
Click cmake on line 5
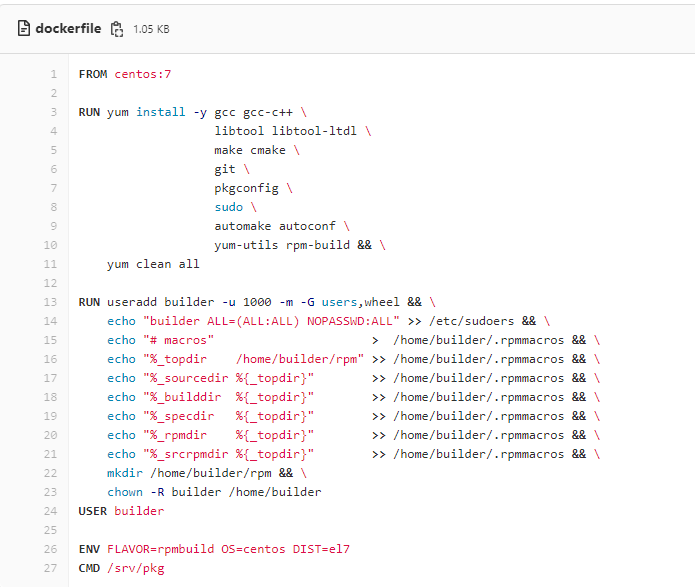point(268,150)
